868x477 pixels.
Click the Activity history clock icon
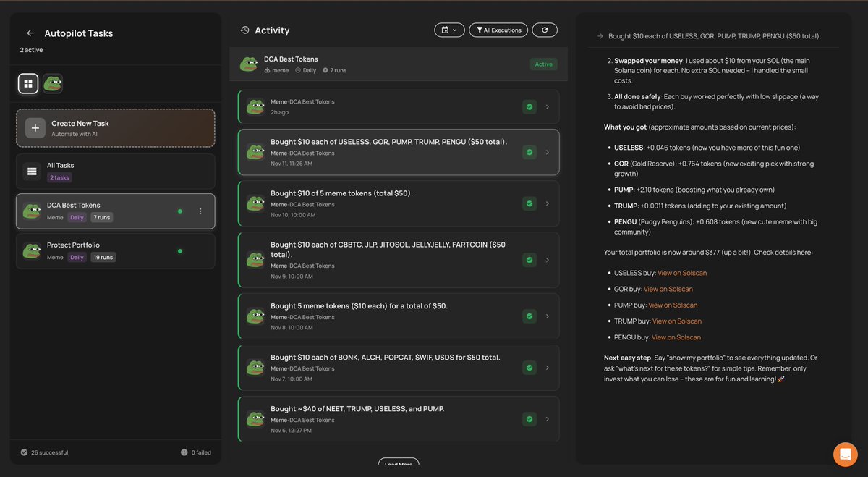pos(244,30)
